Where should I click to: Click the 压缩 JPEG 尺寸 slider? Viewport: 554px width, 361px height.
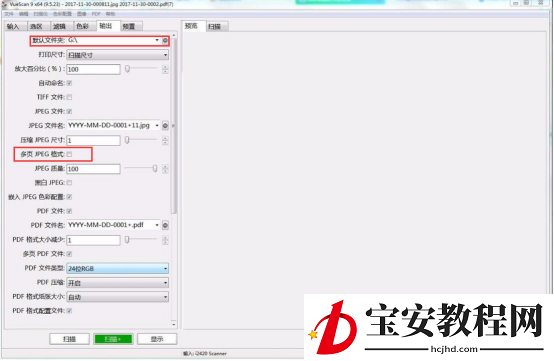pos(141,140)
